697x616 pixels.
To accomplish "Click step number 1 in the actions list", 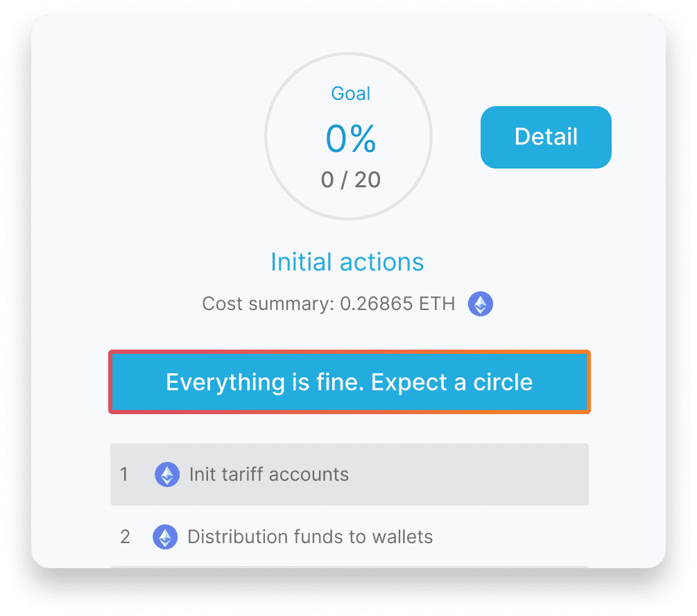I will coord(124,474).
